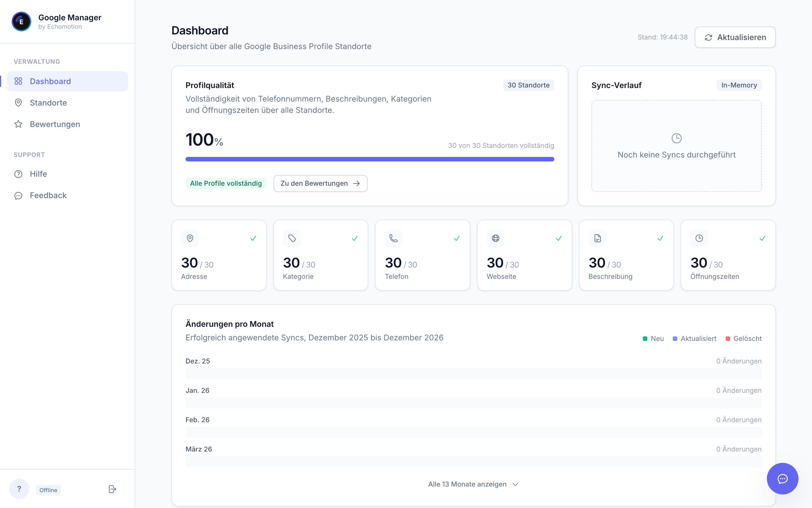This screenshot has height=508, width=812.
Task: Click the 'Google Manager' title
Action: [70, 17]
